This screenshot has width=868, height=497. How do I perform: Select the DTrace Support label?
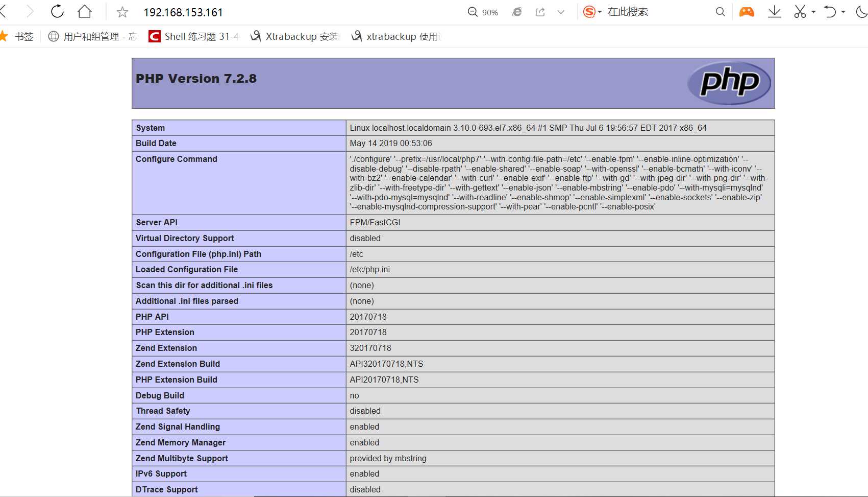point(166,489)
